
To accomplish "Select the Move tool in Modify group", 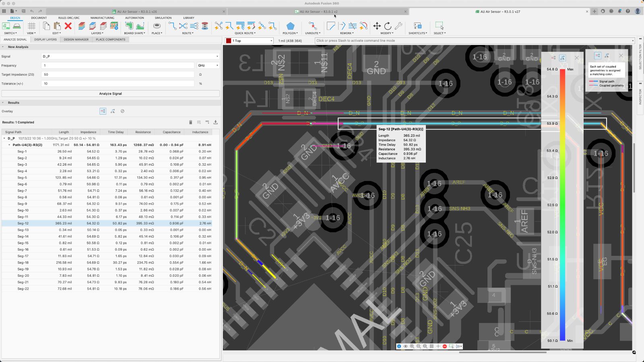I will pyautogui.click(x=377, y=26).
